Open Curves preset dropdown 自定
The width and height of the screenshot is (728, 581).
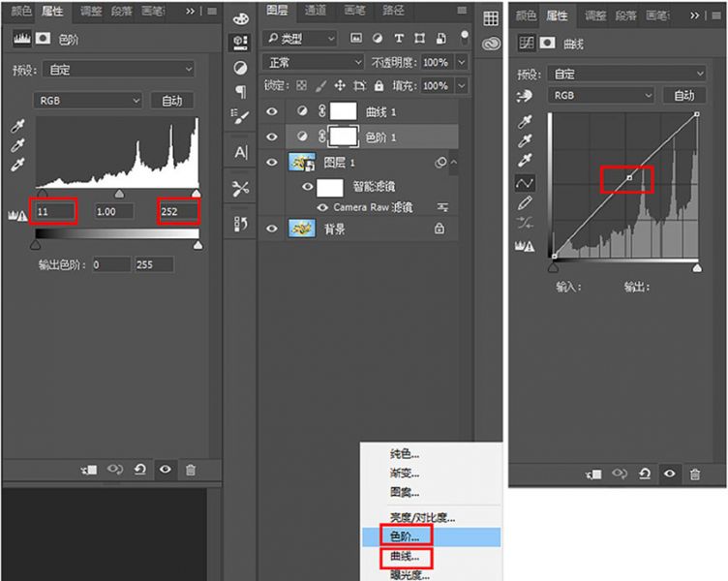[626, 74]
